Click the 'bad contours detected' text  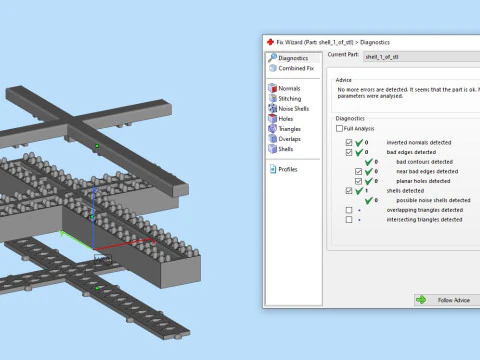tap(424, 162)
